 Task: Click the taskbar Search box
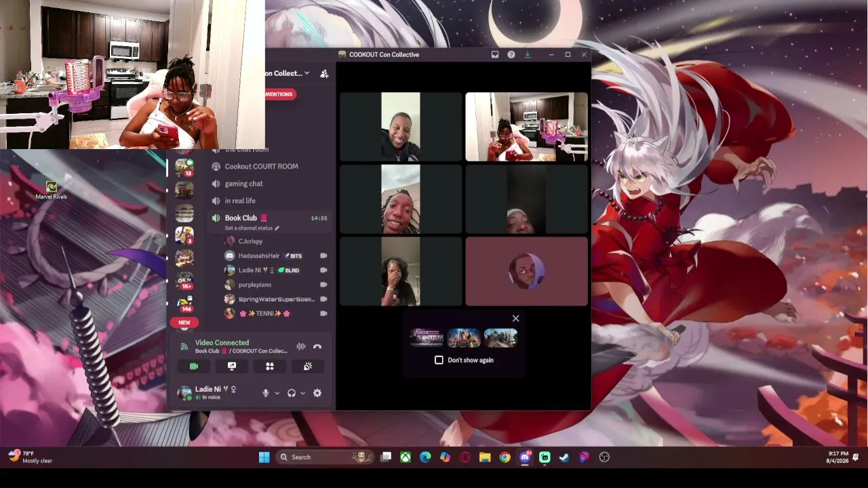325,457
